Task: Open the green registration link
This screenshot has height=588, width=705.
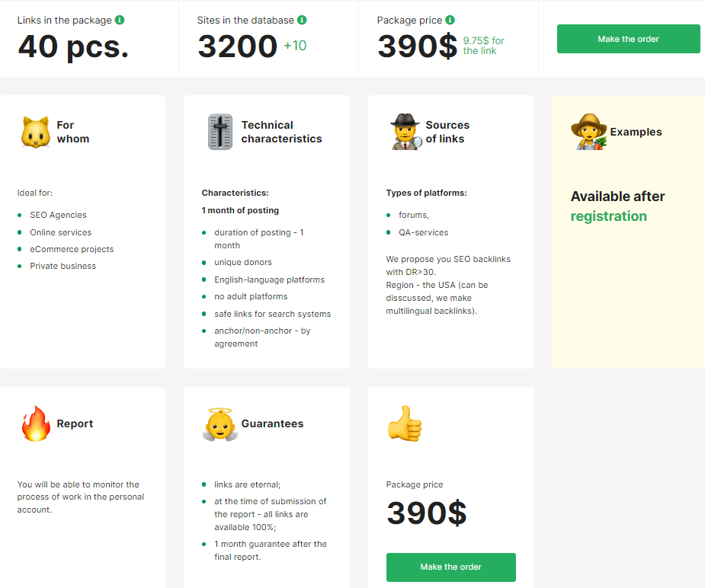Action: click(608, 216)
